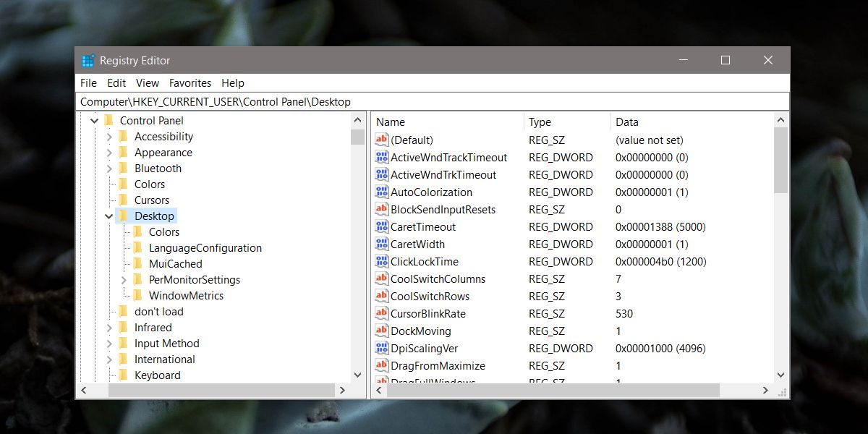Open the File menu
Image resolution: width=868 pixels, height=434 pixels.
pyautogui.click(x=88, y=83)
